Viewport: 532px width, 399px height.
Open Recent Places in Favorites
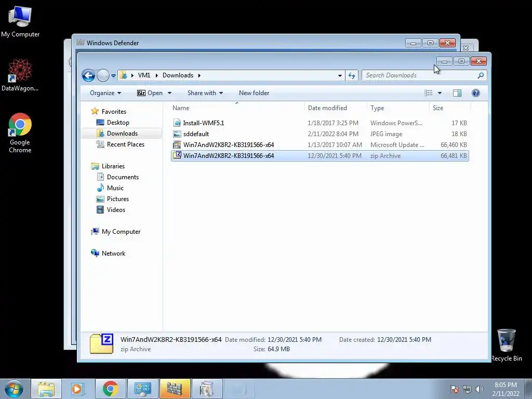[x=125, y=144]
